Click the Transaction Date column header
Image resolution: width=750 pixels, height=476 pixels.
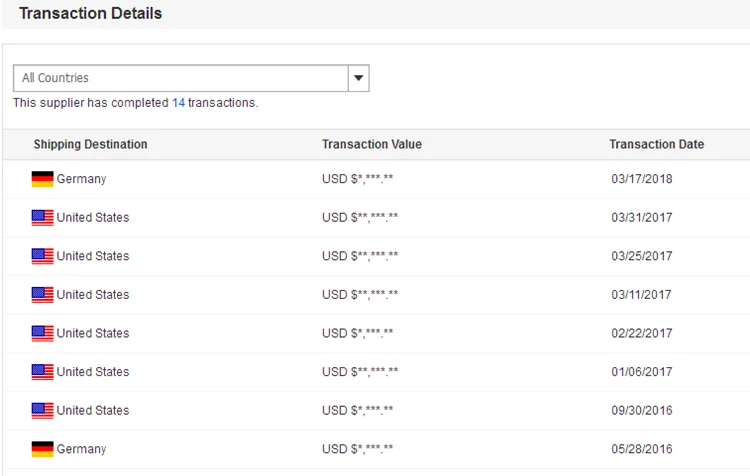point(656,144)
